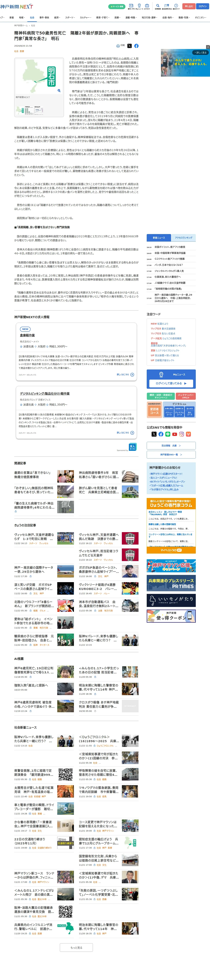210x980 pixels.
Task: Open the いいモノがたり banner
Action: click(171, 600)
